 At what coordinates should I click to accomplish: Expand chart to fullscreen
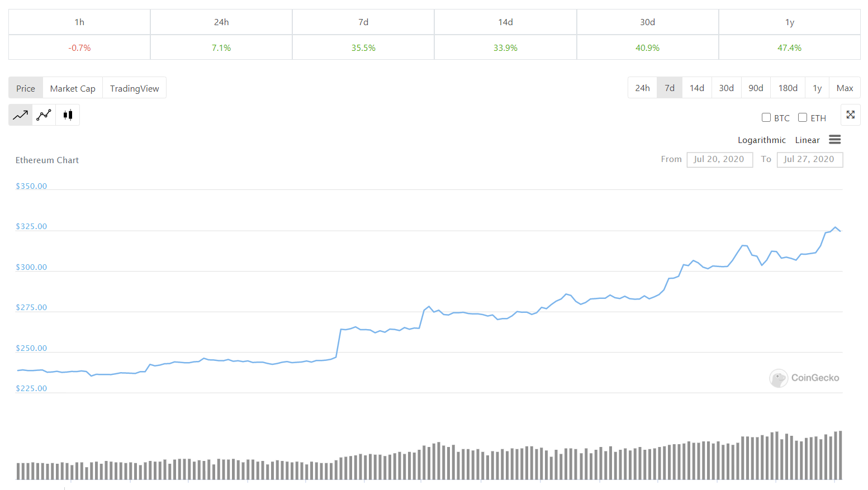point(850,115)
